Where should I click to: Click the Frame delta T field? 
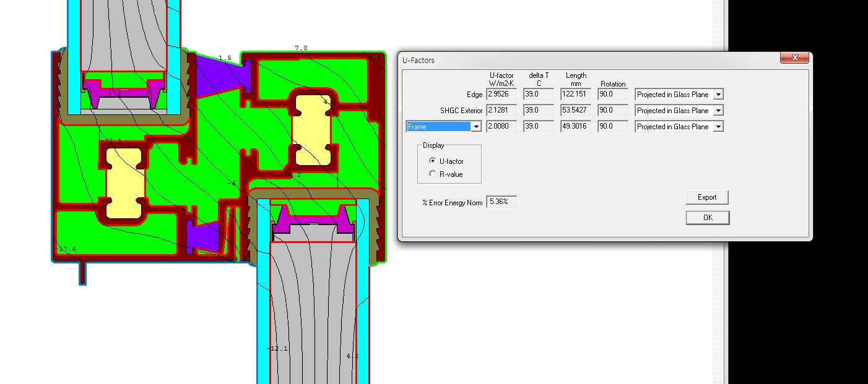click(538, 127)
